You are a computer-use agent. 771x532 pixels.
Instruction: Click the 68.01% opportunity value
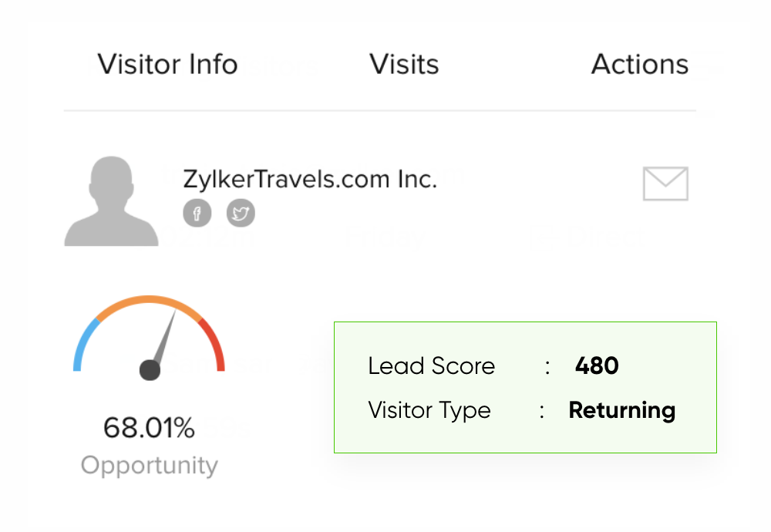click(x=149, y=427)
